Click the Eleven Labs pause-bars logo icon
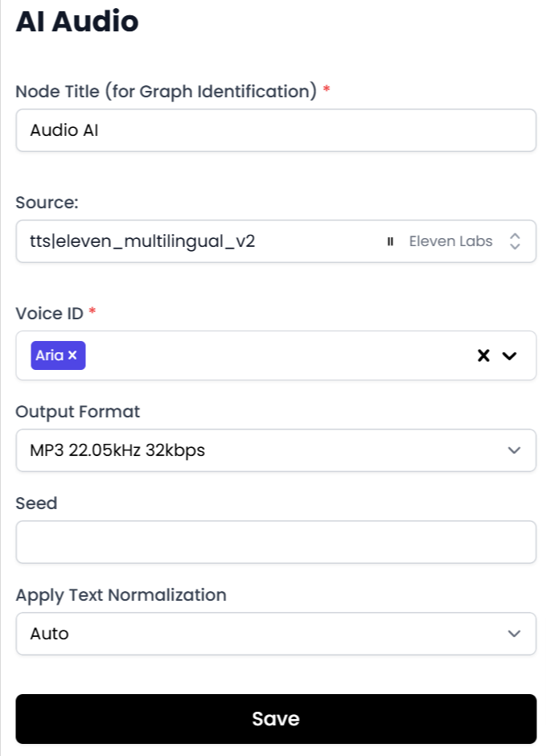 [x=390, y=241]
